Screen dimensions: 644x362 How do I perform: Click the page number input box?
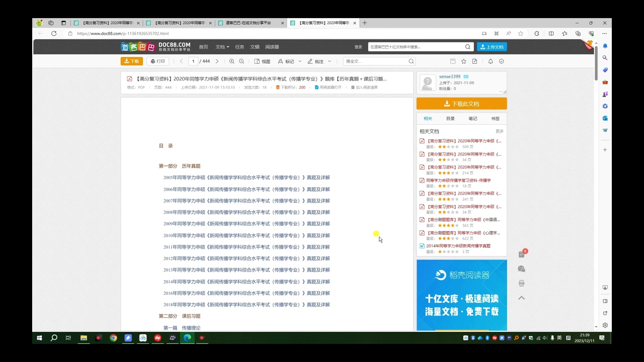pyautogui.click(x=193, y=61)
